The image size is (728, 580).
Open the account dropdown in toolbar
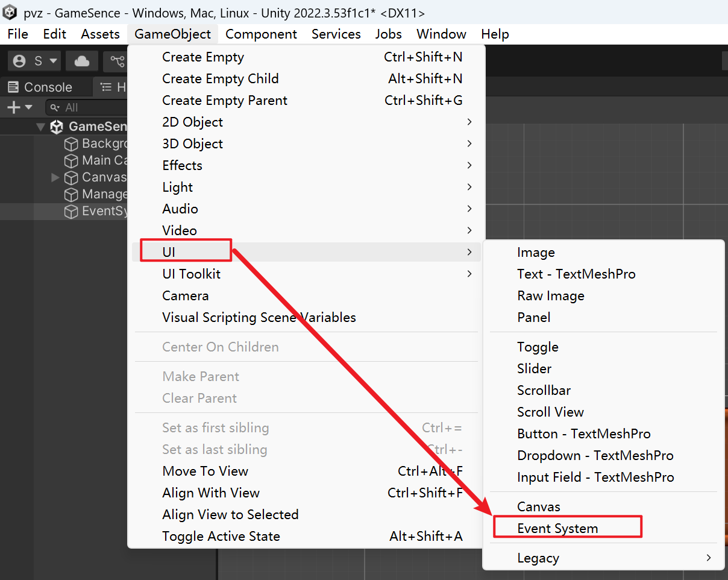pos(36,61)
